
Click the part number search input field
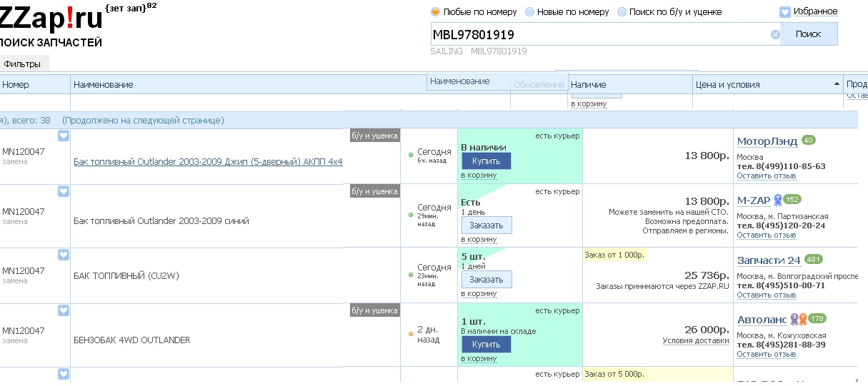click(599, 34)
